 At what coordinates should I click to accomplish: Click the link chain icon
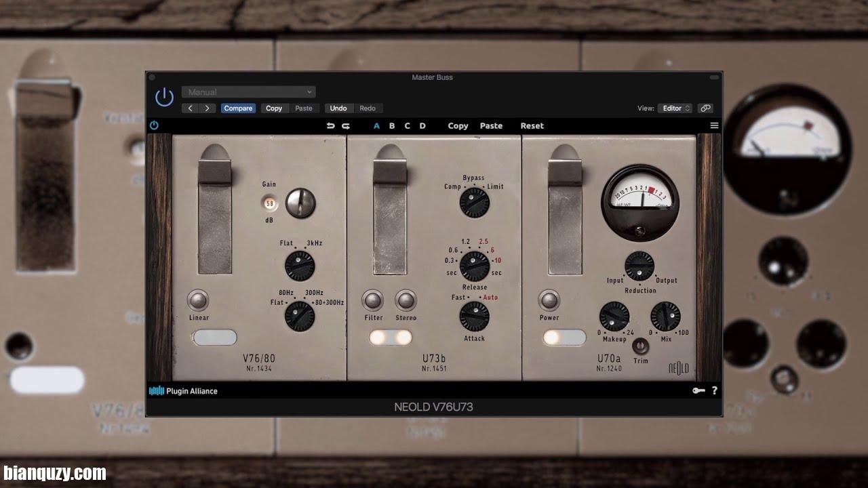(x=705, y=108)
